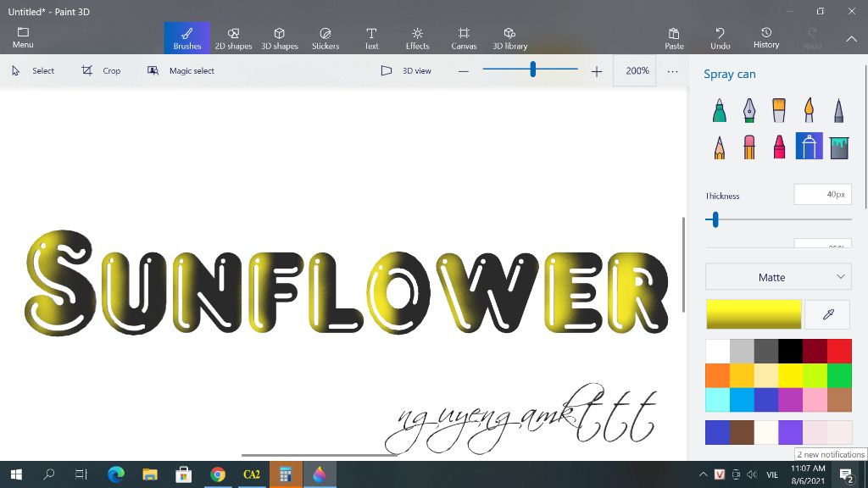Open the Windows Start menu
Image resolution: width=868 pixels, height=488 pixels.
click(17, 474)
